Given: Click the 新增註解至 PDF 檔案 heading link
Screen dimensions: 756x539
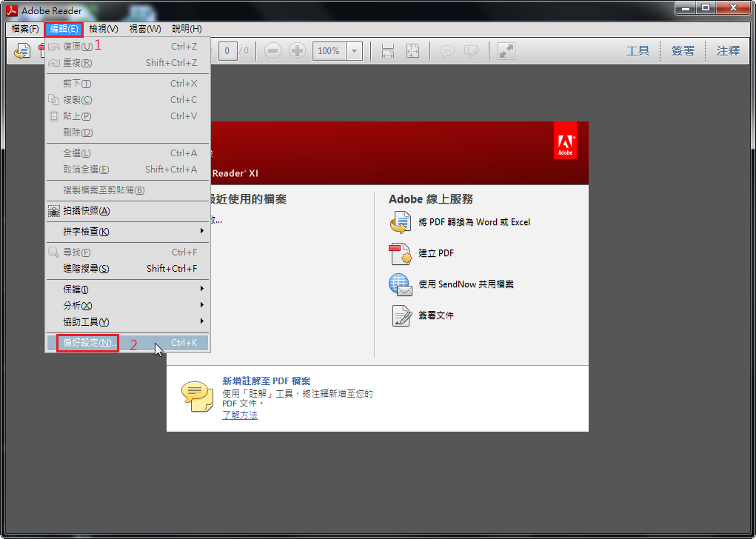Looking at the screenshot, I should pyautogui.click(x=267, y=381).
